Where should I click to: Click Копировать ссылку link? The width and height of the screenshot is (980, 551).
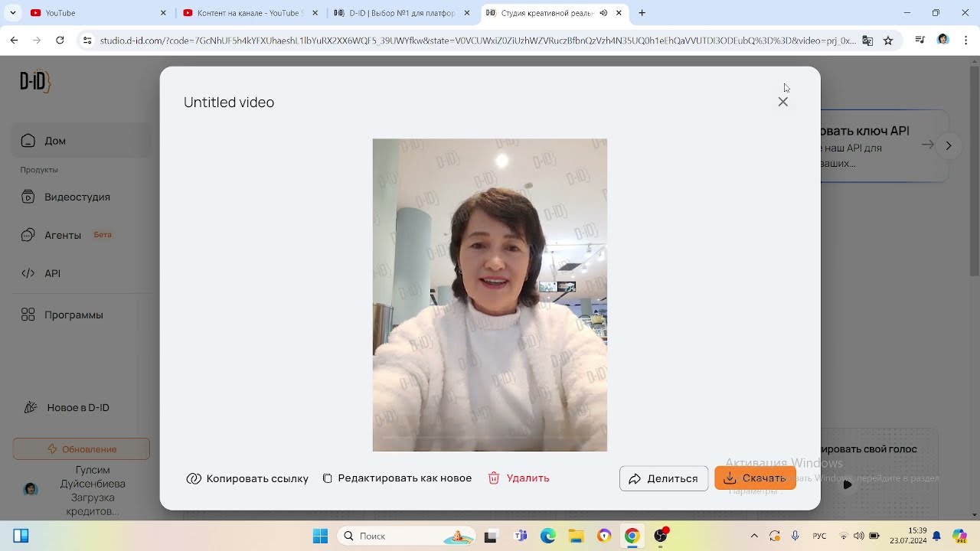click(x=247, y=478)
